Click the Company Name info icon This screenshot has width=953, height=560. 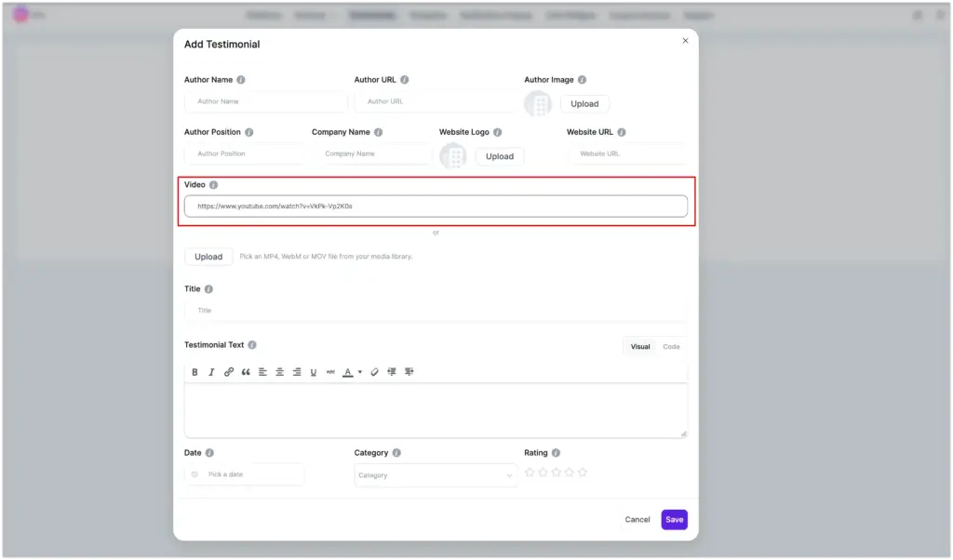point(379,132)
